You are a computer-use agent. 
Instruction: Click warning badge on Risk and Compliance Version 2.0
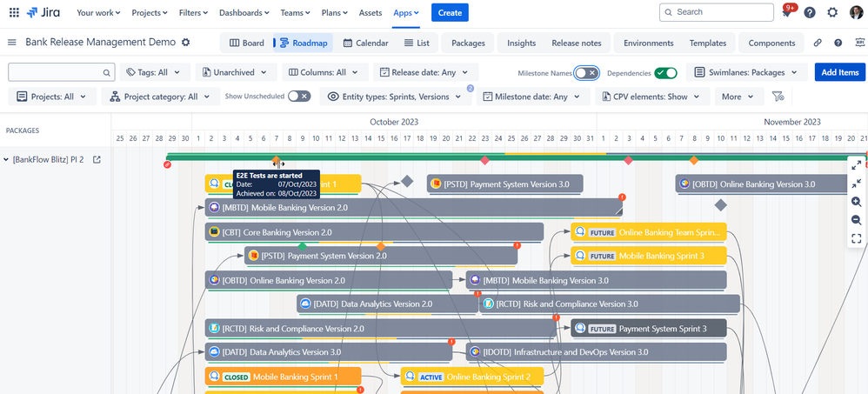(557, 317)
